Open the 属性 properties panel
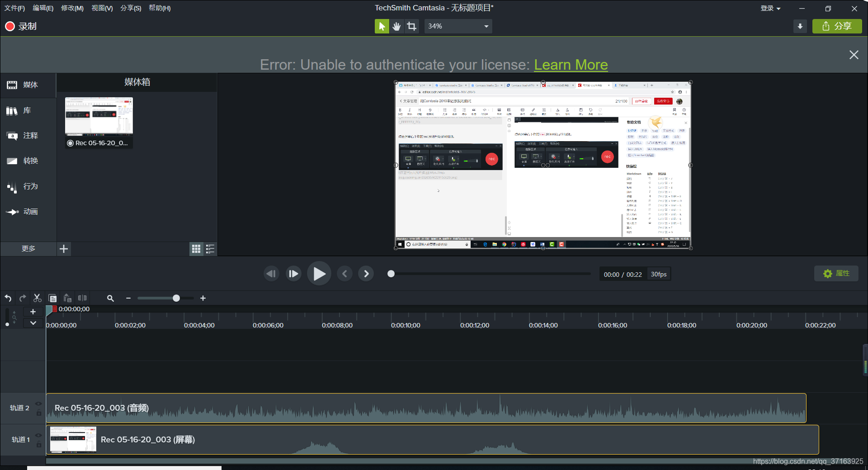868x470 pixels. pos(836,274)
